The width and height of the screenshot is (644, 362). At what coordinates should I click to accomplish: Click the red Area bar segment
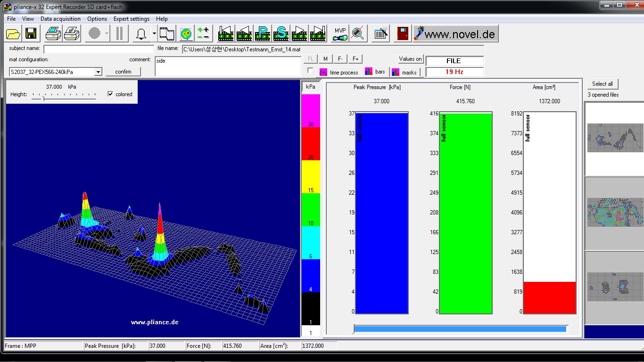(550, 298)
